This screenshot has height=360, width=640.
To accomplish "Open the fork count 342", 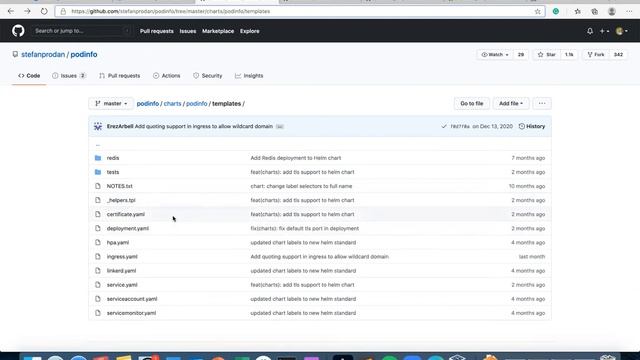I will (x=618, y=55).
